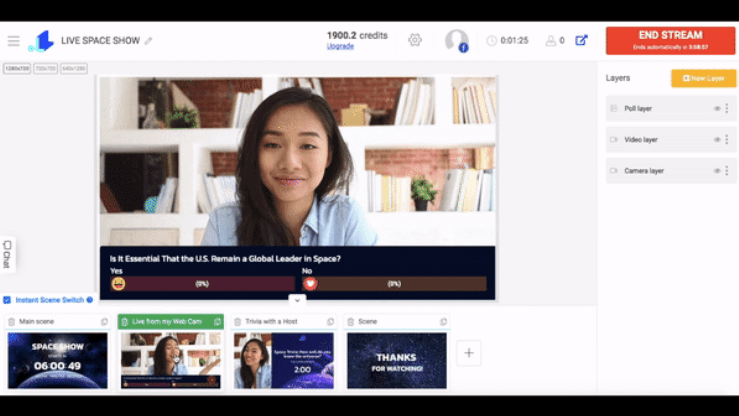739x416 pixels.
Task: Select the Poll layer row
Action: pos(671,108)
